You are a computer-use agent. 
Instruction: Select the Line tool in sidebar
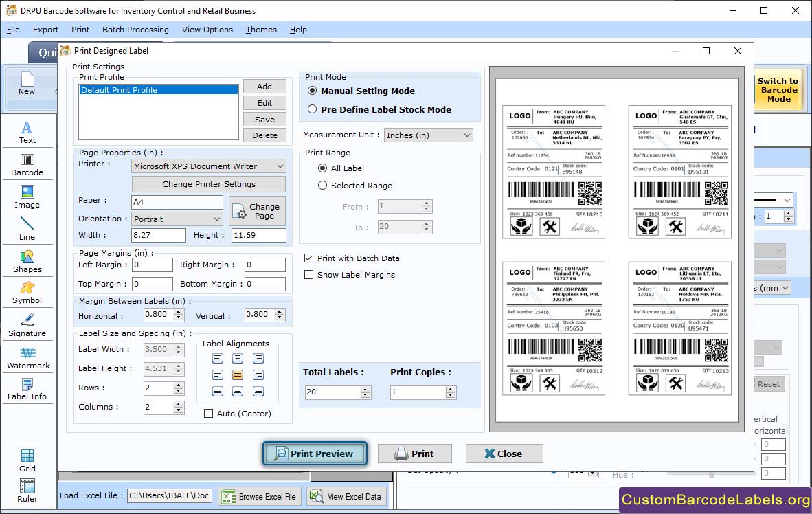27,229
